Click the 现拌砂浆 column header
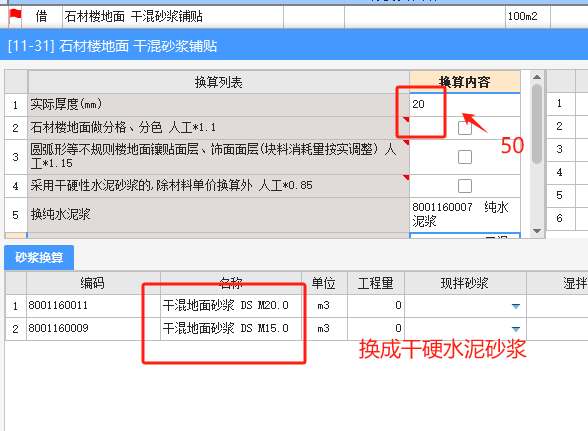Viewport: 588px width, 431px height. 465,283
